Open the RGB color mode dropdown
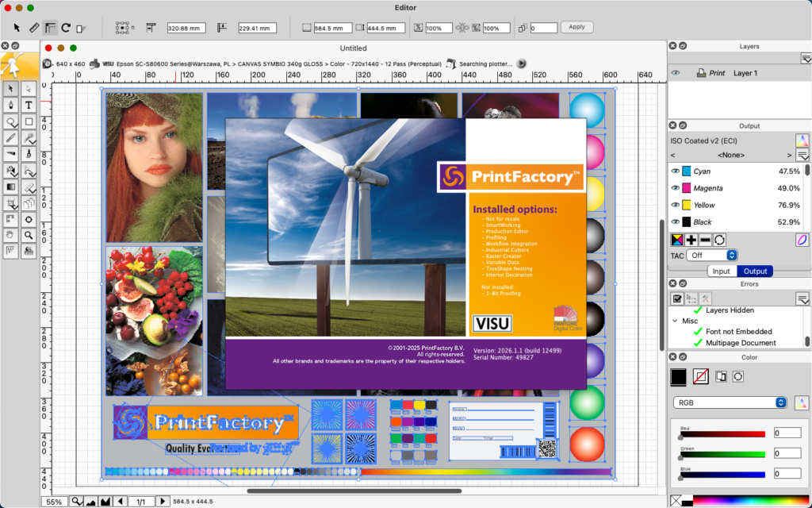The image size is (812, 508). (730, 402)
